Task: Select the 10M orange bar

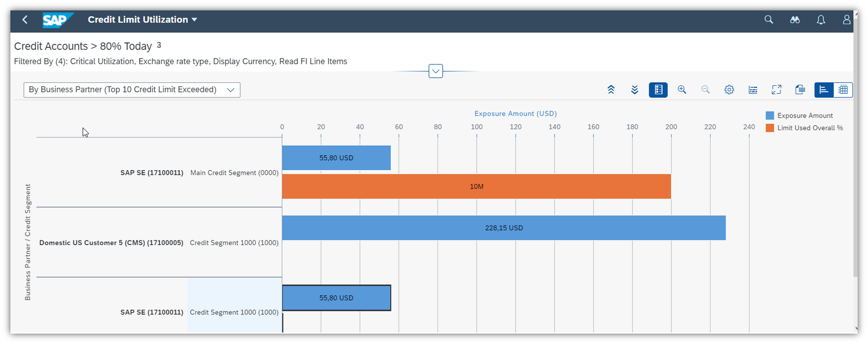Action: point(477,186)
